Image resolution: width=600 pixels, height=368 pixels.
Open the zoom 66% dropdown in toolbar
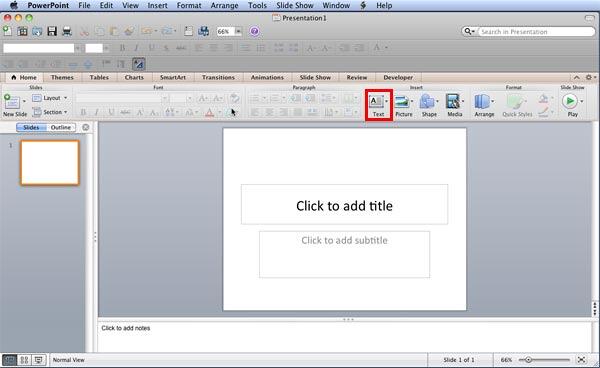pos(238,31)
